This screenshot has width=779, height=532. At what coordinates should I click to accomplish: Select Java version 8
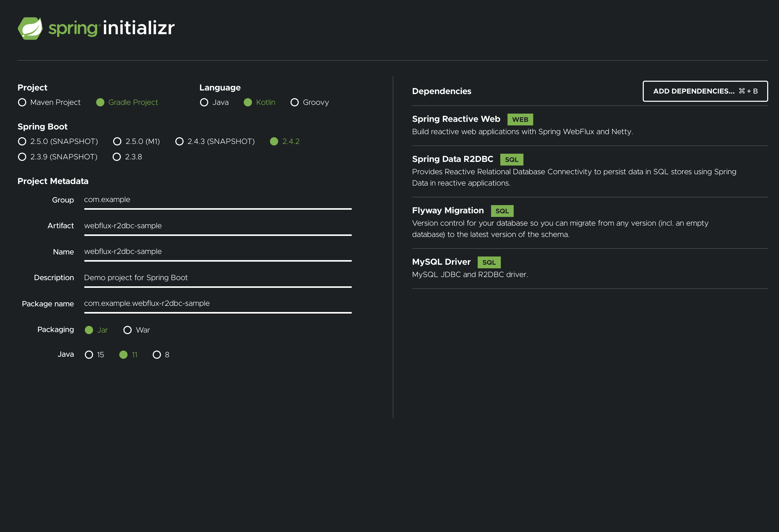pyautogui.click(x=157, y=355)
